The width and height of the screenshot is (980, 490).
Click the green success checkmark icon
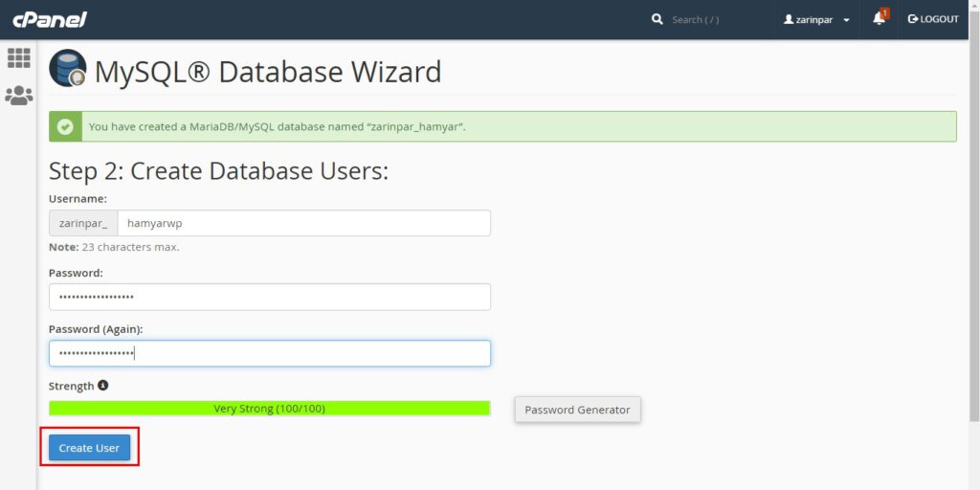point(65,127)
